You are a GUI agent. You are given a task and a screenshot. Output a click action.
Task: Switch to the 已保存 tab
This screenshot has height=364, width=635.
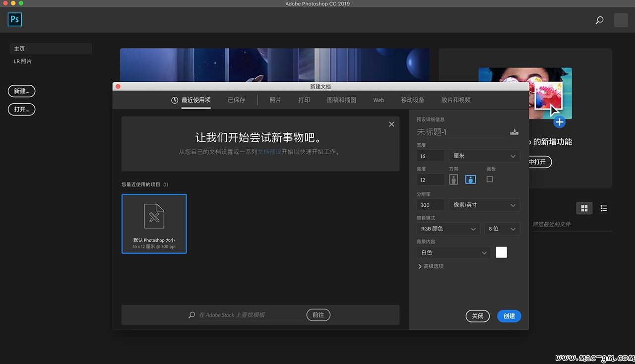236,100
